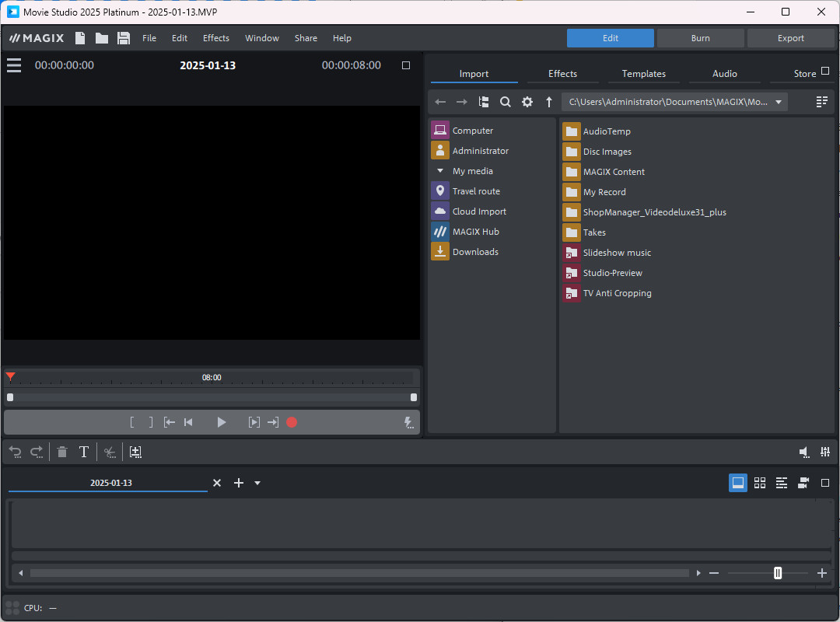
Task: Switch to Storyboard mode view
Action: pos(737,483)
